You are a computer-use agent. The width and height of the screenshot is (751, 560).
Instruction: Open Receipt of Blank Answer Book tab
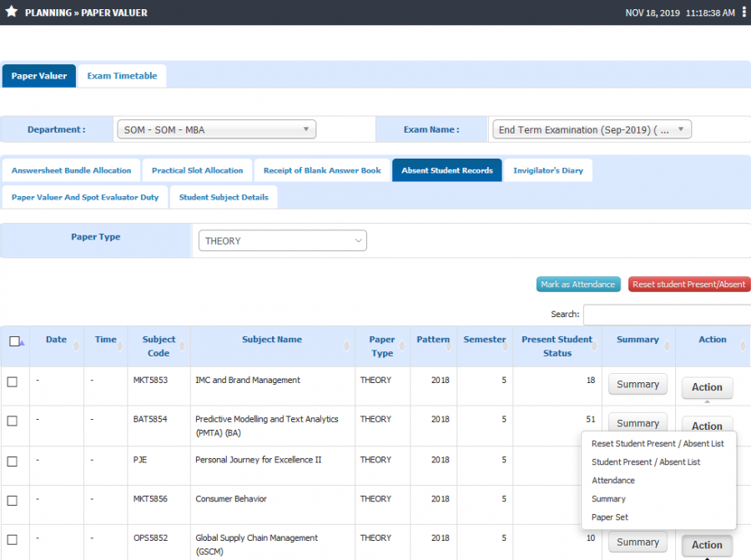(x=322, y=170)
